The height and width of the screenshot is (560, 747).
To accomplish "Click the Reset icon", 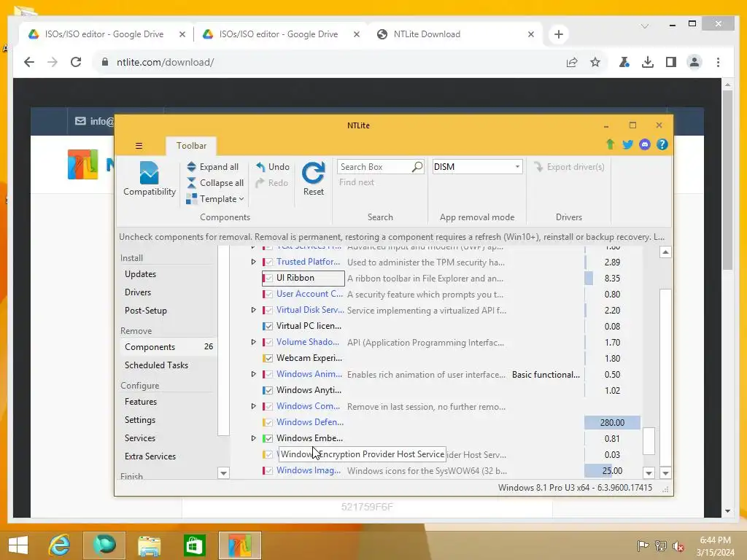I will [x=313, y=173].
